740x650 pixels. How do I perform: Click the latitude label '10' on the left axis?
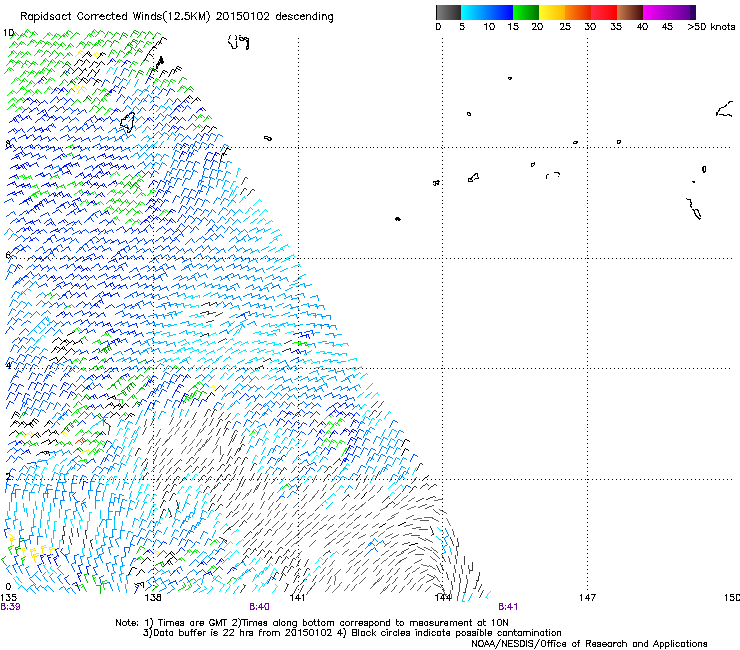(x=8, y=33)
